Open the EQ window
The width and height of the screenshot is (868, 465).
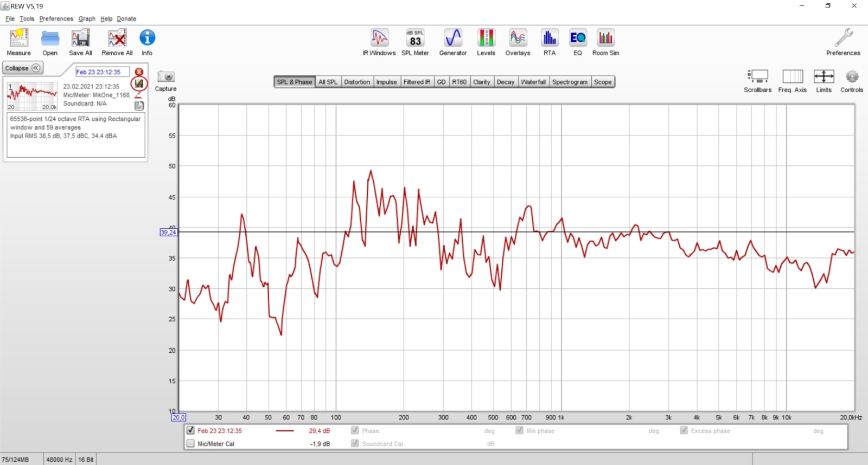(x=577, y=42)
